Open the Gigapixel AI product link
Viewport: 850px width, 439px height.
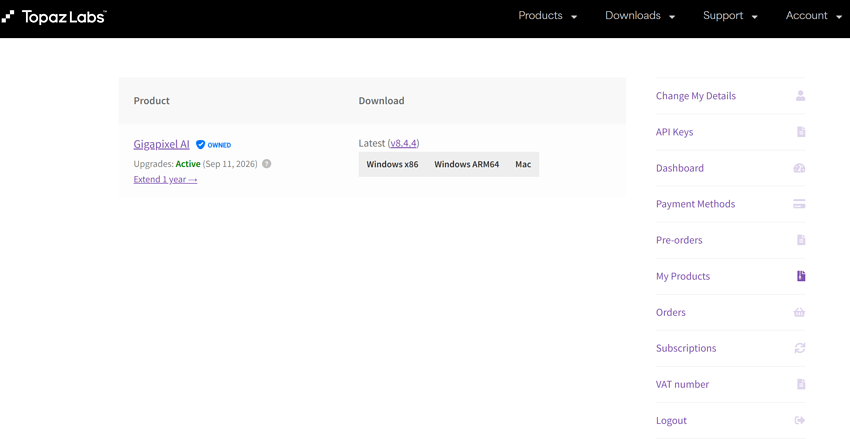coord(162,144)
